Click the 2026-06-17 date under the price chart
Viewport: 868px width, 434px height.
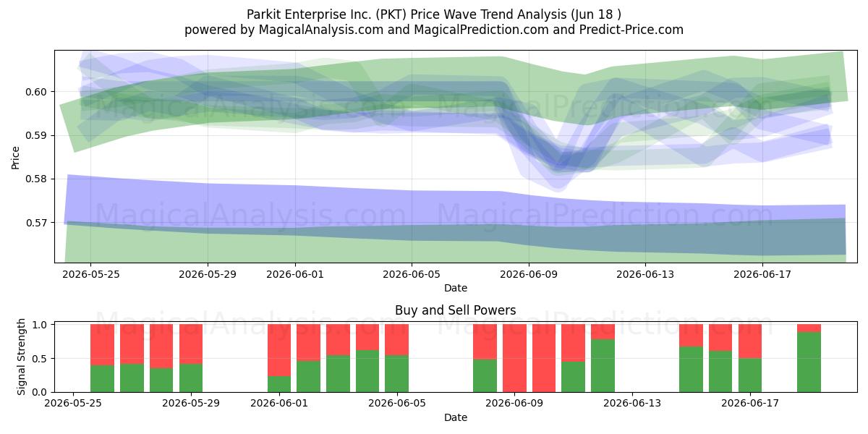[762, 274]
